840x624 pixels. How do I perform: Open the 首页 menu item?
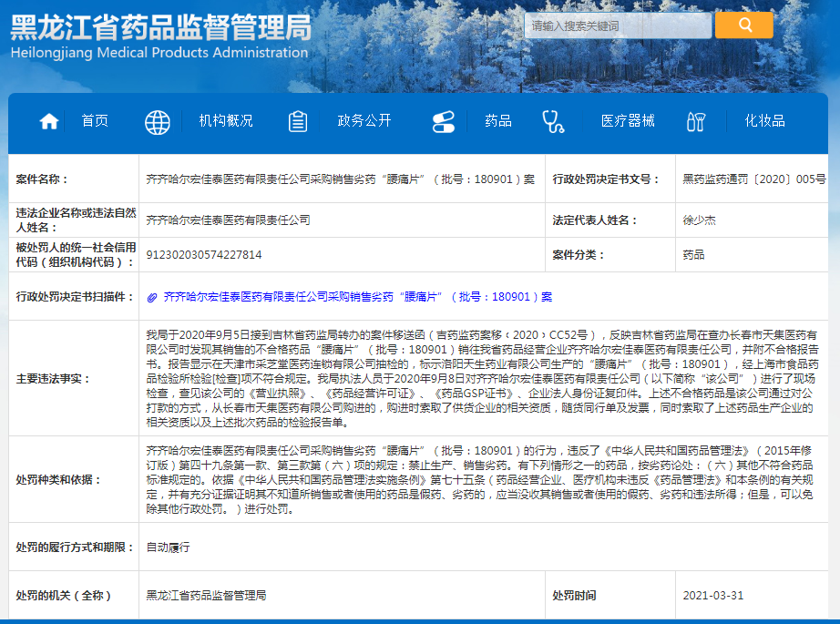95,120
